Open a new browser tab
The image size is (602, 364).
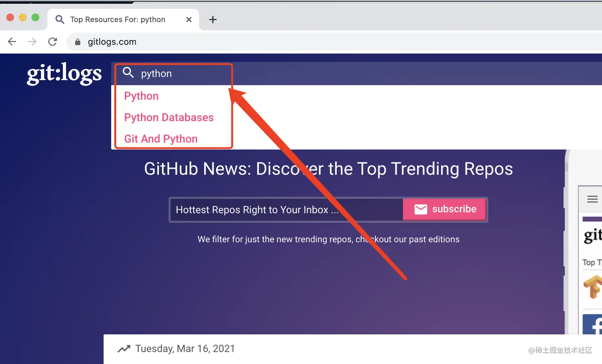(x=213, y=19)
